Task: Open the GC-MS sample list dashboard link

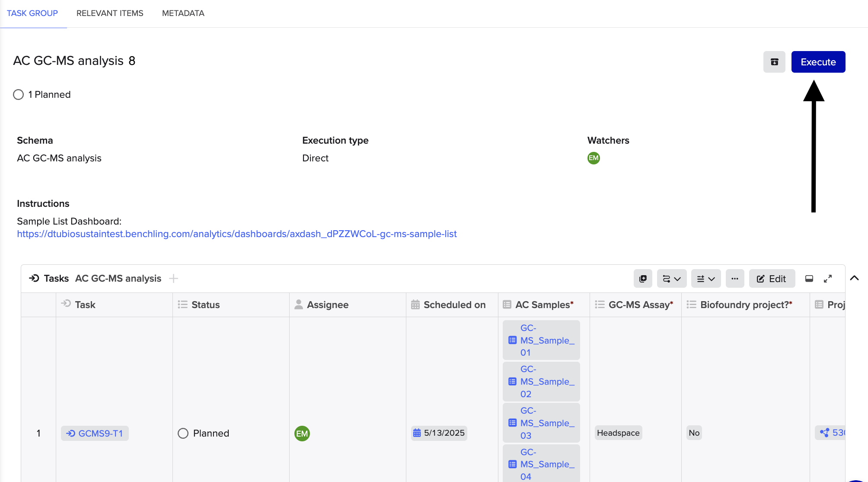Action: 237,234
